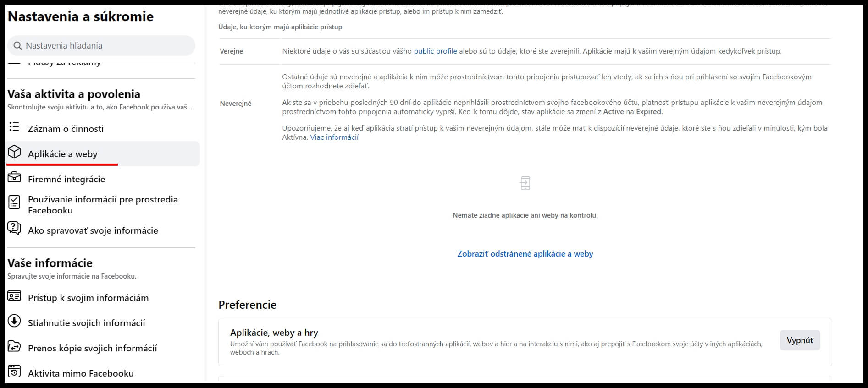Turn off Aplikácie, weby a hry with Vypnúť
This screenshot has height=388, width=868.
point(800,340)
